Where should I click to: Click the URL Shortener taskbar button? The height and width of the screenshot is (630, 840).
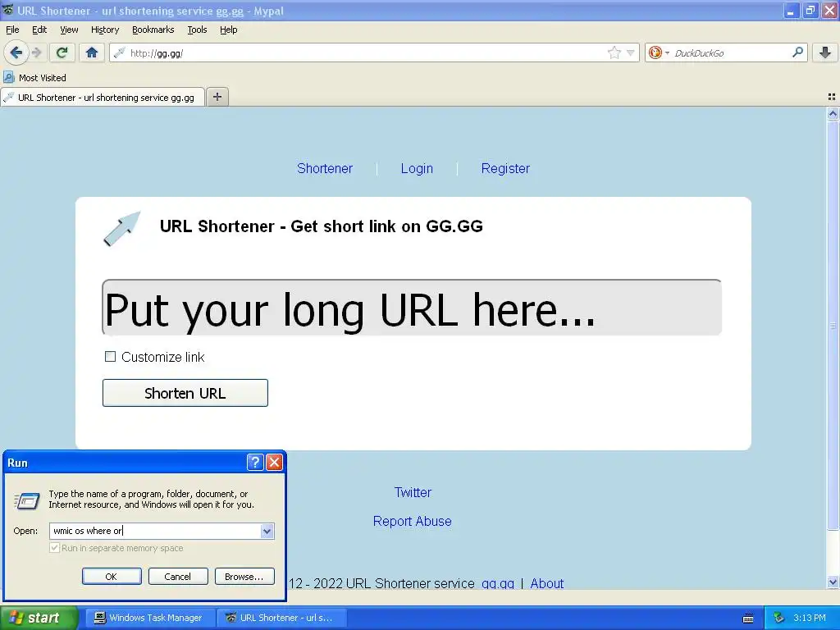[282, 618]
